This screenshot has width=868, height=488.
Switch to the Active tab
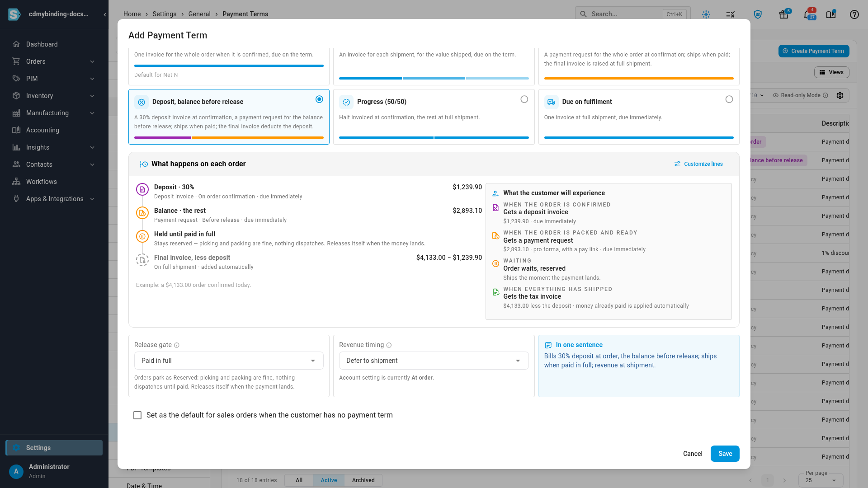(x=329, y=480)
